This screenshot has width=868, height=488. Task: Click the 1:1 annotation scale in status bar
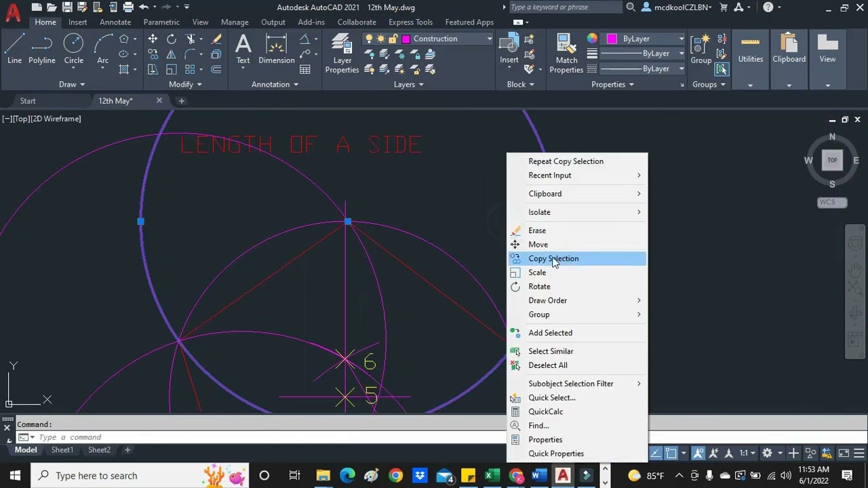click(747, 453)
